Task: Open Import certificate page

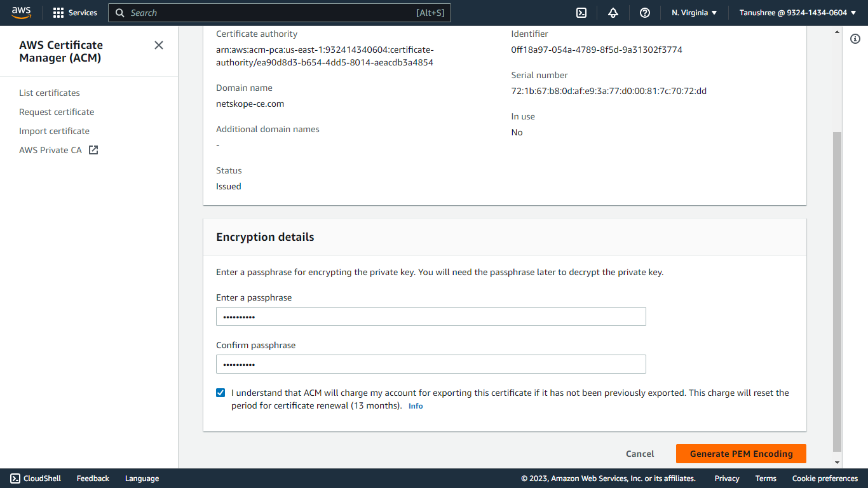Action: [54, 131]
